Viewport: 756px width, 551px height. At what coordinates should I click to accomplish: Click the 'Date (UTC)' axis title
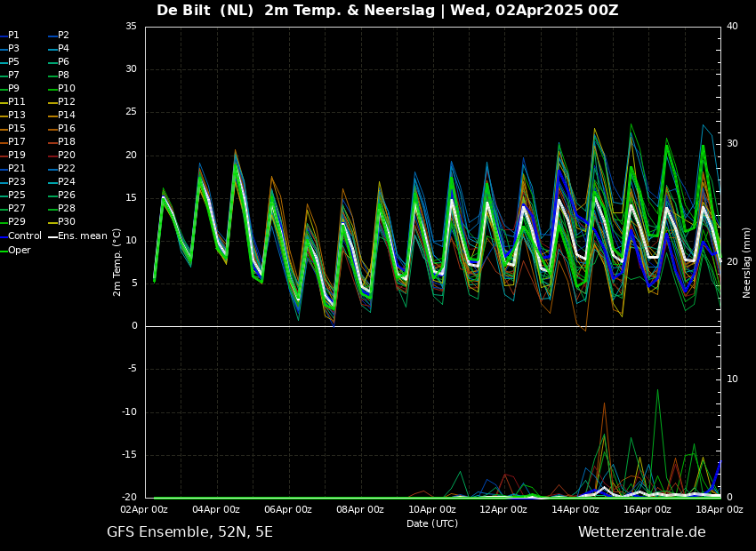432,523
